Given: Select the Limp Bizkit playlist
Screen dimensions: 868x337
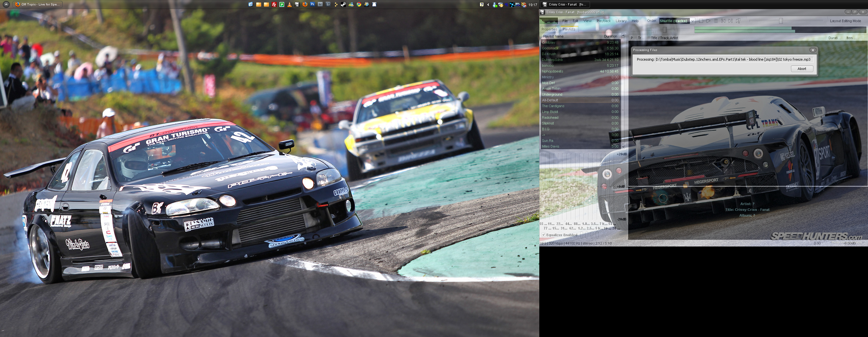Looking at the screenshot, I should 580,112.
